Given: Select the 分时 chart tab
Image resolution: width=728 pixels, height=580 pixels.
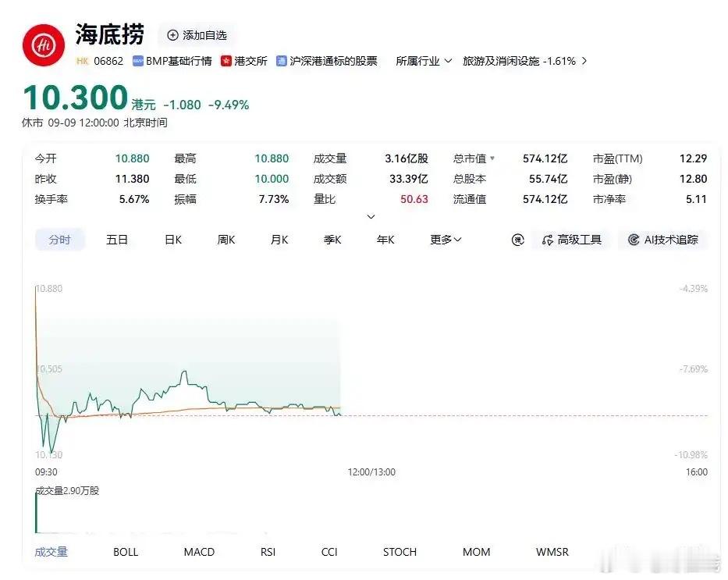Looking at the screenshot, I should [x=60, y=240].
